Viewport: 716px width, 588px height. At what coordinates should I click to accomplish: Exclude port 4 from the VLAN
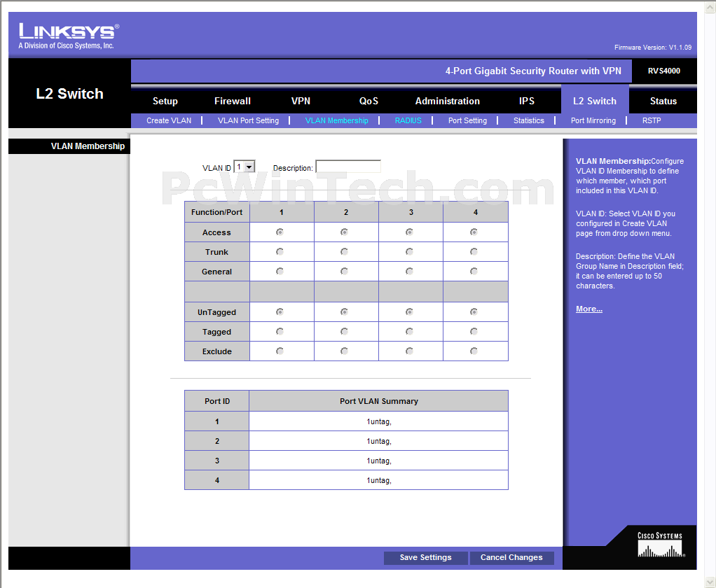(x=474, y=351)
